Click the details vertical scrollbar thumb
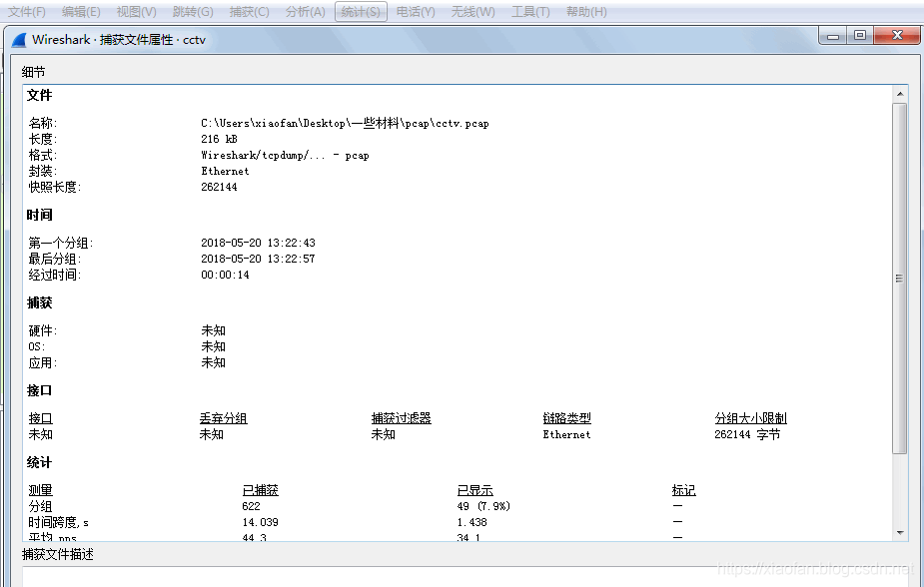The height and width of the screenshot is (587, 924). pyautogui.click(x=900, y=279)
